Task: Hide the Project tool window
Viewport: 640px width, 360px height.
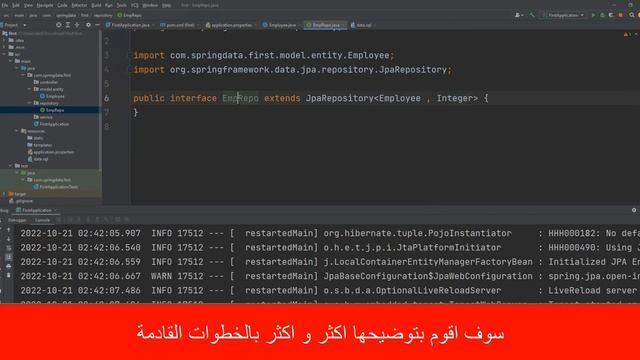Action: pyautogui.click(x=97, y=25)
